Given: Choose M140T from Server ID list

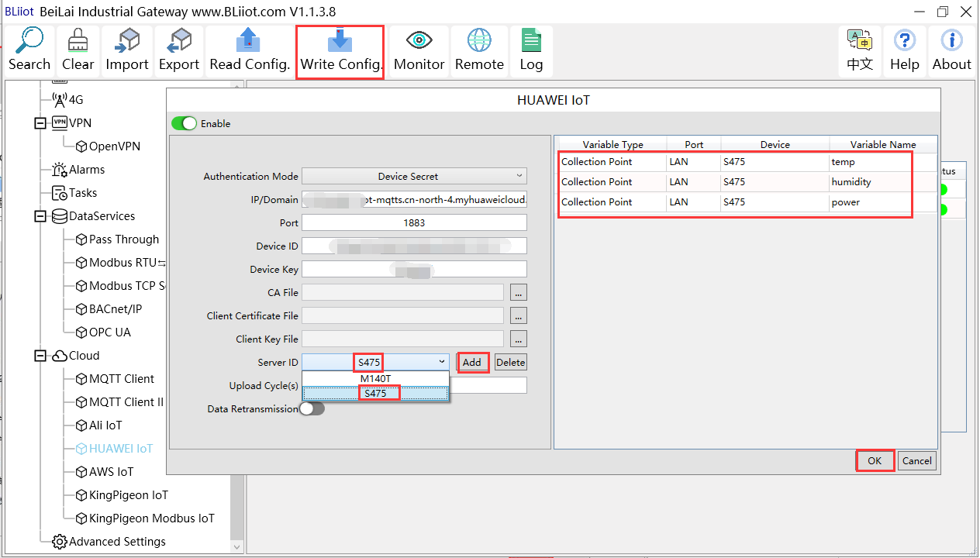Looking at the screenshot, I should [375, 378].
